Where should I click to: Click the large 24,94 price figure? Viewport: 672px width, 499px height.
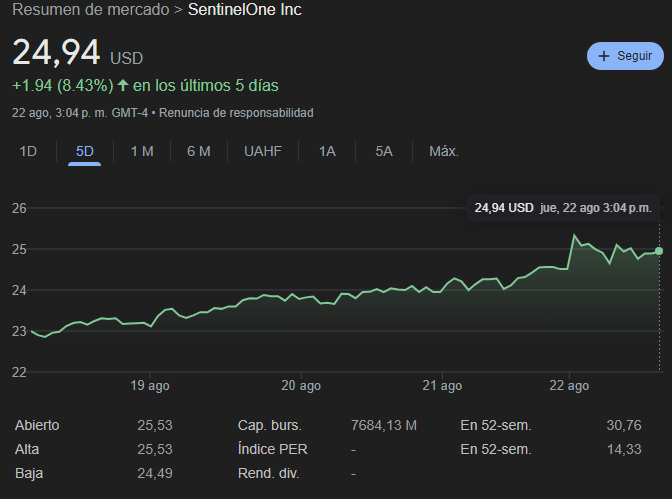click(x=56, y=53)
